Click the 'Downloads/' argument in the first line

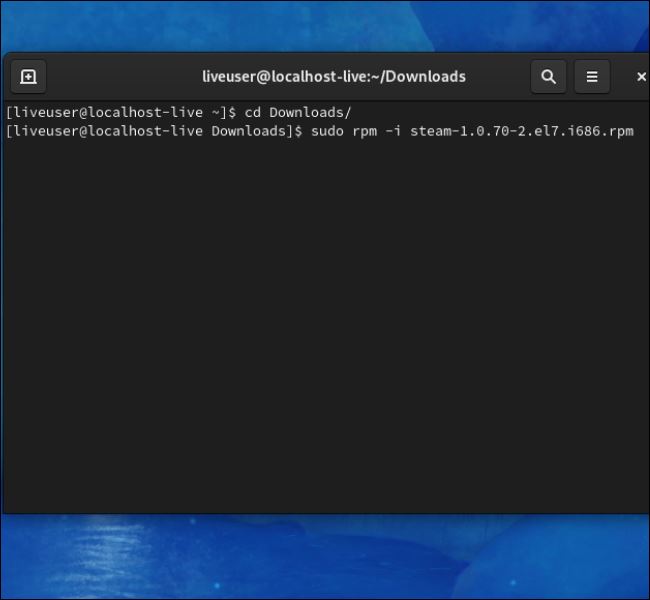coord(310,112)
